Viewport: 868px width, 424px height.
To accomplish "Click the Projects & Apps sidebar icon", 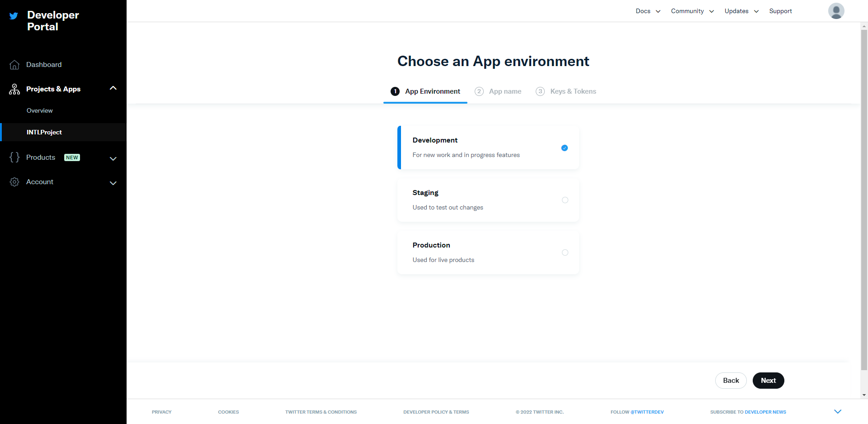I will pyautogui.click(x=14, y=89).
